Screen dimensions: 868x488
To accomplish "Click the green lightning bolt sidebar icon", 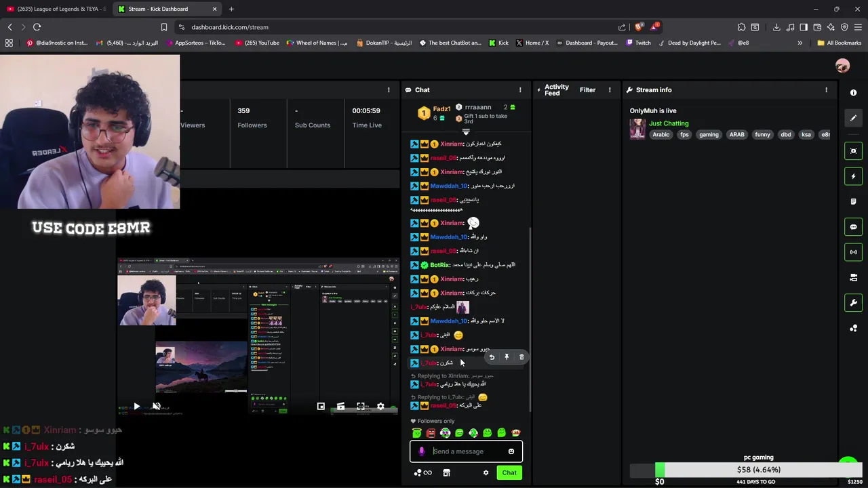I will pyautogui.click(x=854, y=176).
